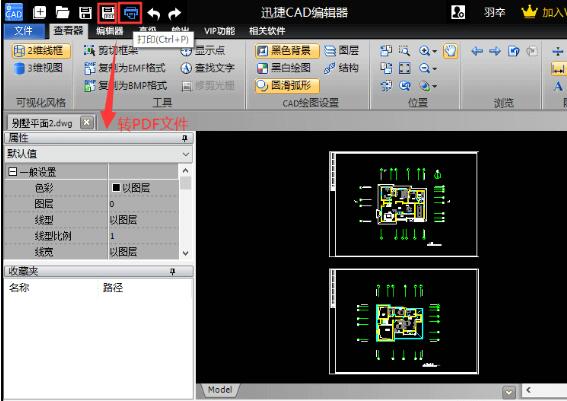Expand the layout tabs list chevron

(x=509, y=392)
